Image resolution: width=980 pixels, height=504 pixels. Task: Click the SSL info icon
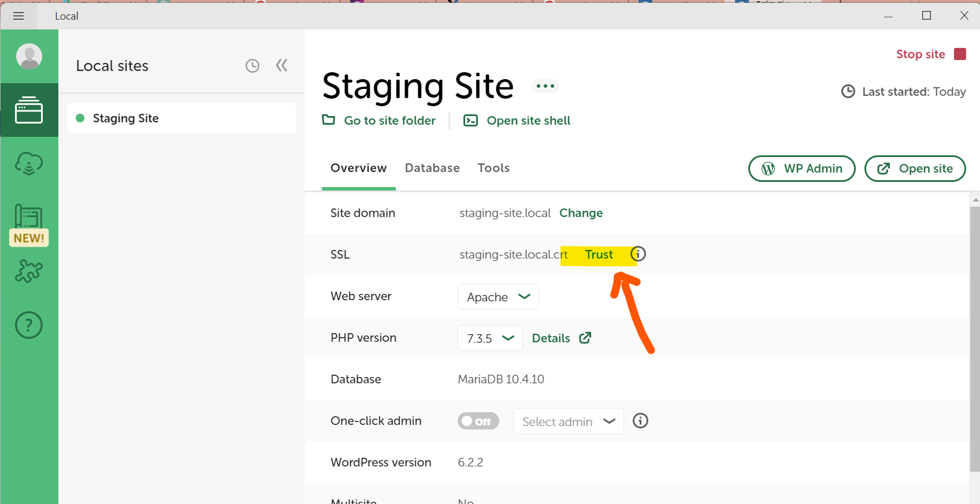(x=638, y=254)
